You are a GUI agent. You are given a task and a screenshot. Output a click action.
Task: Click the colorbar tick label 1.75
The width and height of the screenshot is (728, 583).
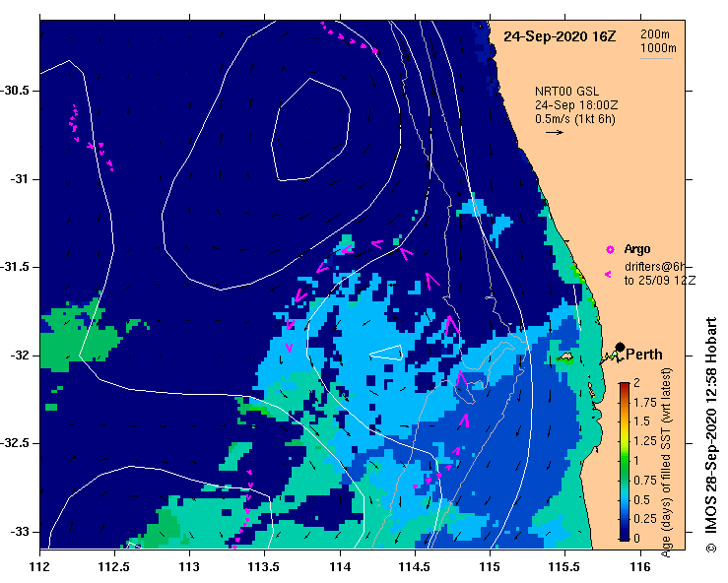tap(645, 403)
